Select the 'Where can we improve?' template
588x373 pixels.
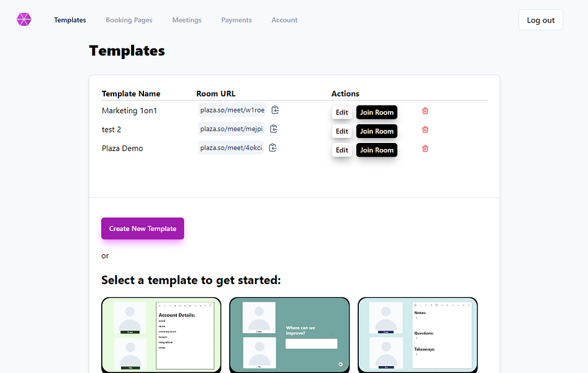point(289,334)
